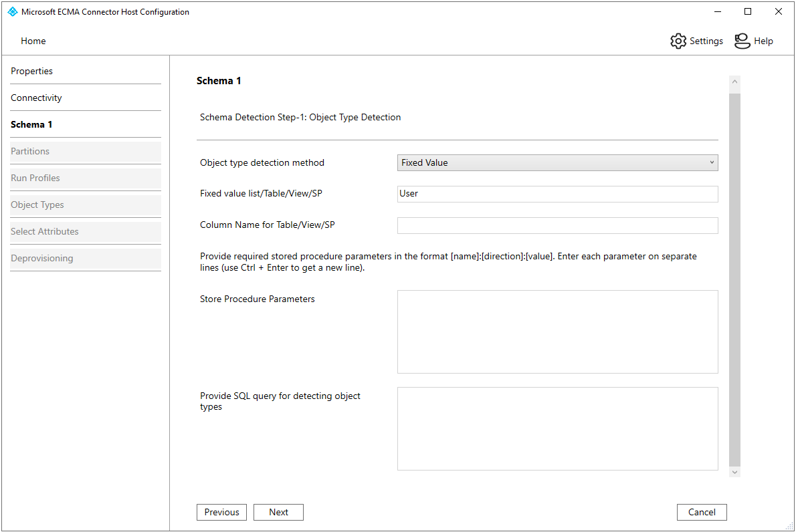This screenshot has width=796, height=532.
Task: Maximize the configuration window
Action: click(748, 12)
